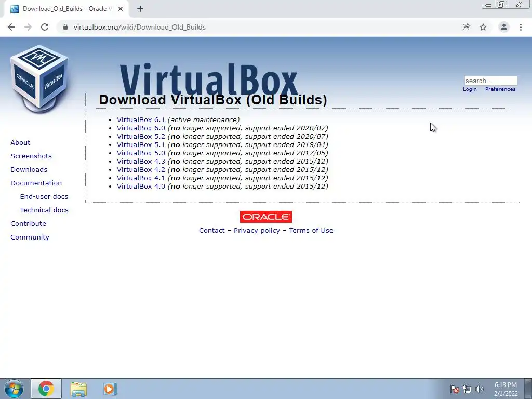Viewport: 532px width, 399px height.
Task: Open VirtualBox 4.1 old builds
Action: click(141, 178)
